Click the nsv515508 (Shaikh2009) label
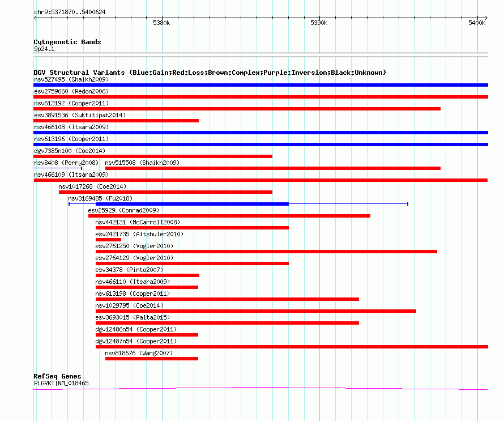 [142, 163]
